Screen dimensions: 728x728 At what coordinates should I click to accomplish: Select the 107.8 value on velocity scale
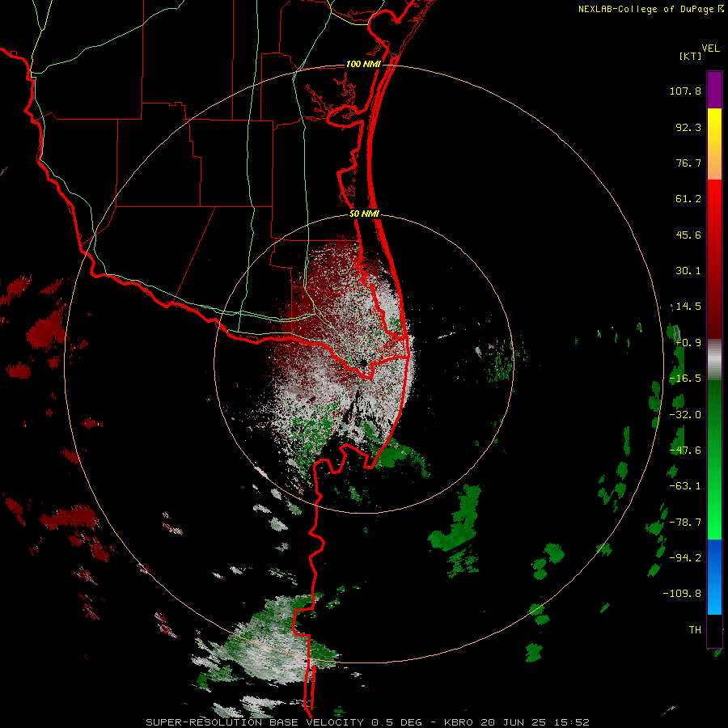coord(685,91)
